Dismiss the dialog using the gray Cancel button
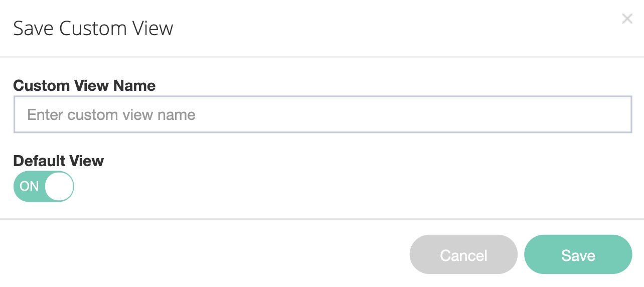The image size is (644, 287). (463, 255)
